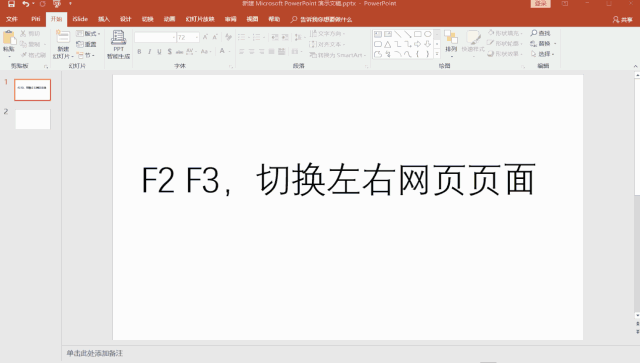
Task: Open the 切换 (Transitions) tab
Action: tap(147, 19)
